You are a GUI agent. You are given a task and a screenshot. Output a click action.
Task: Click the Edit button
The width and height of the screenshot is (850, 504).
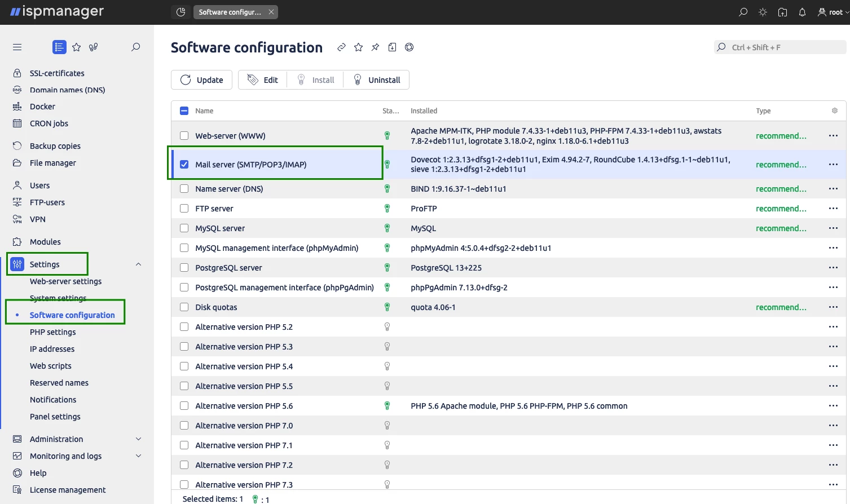[x=263, y=79]
